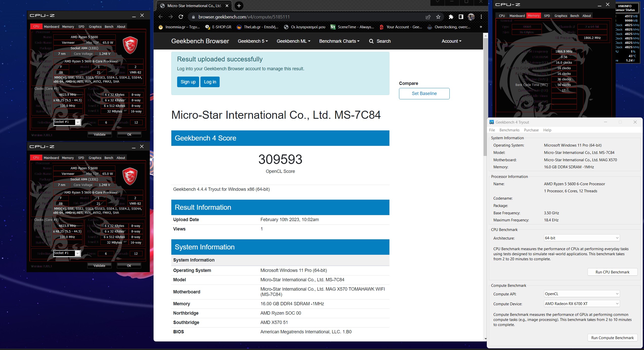Open Socket #1 dropdown in bottom CPU-Z
This screenshot has height=350, width=644.
(x=67, y=253)
